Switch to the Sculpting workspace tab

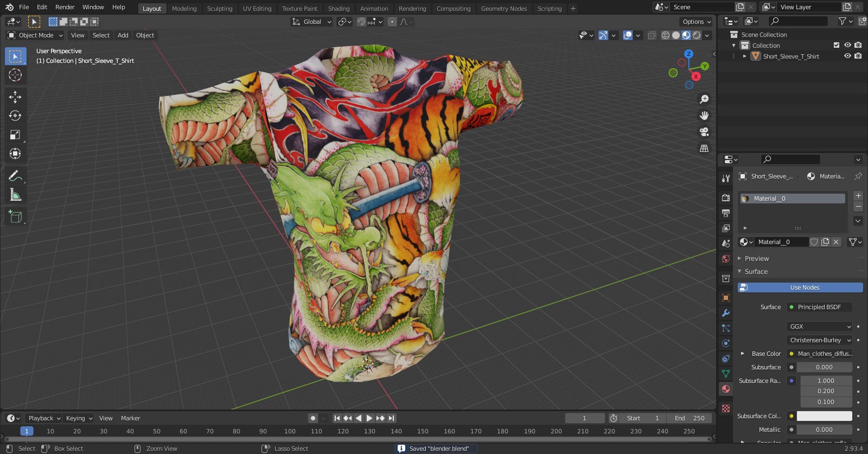click(220, 9)
